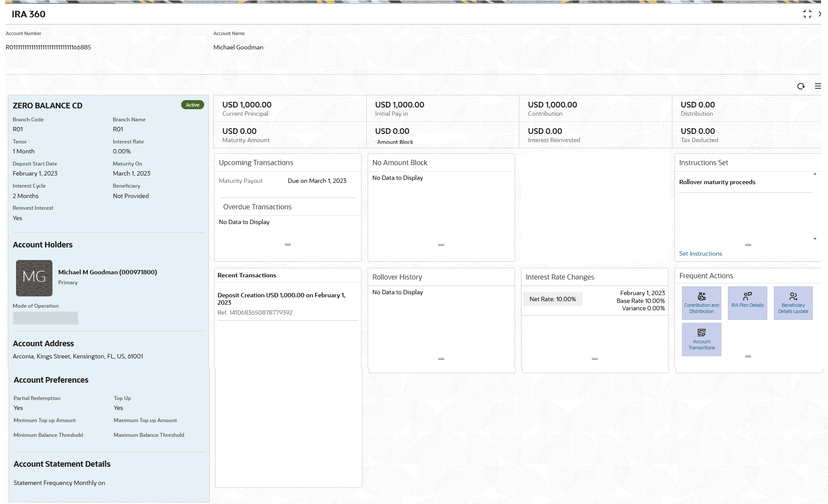Click resize handle of Interest Rate Changes panel
Image resolution: width=828 pixels, height=504 pixels.
[595, 359]
